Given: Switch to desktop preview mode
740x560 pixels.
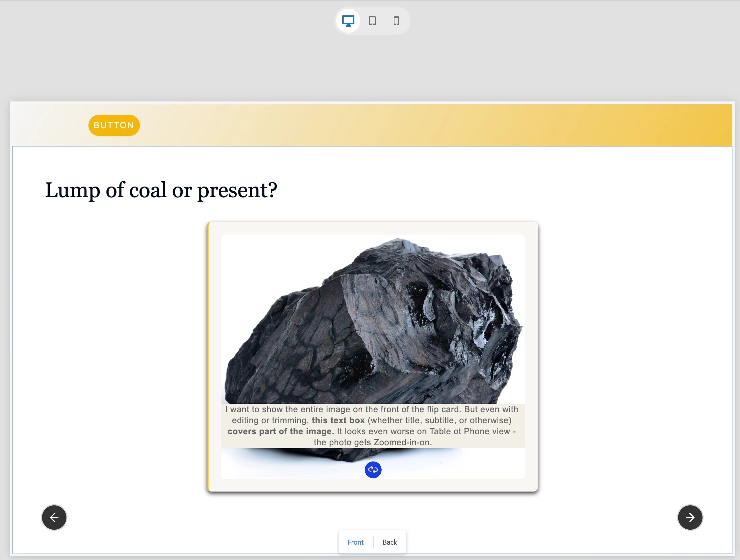Looking at the screenshot, I should click(x=348, y=21).
